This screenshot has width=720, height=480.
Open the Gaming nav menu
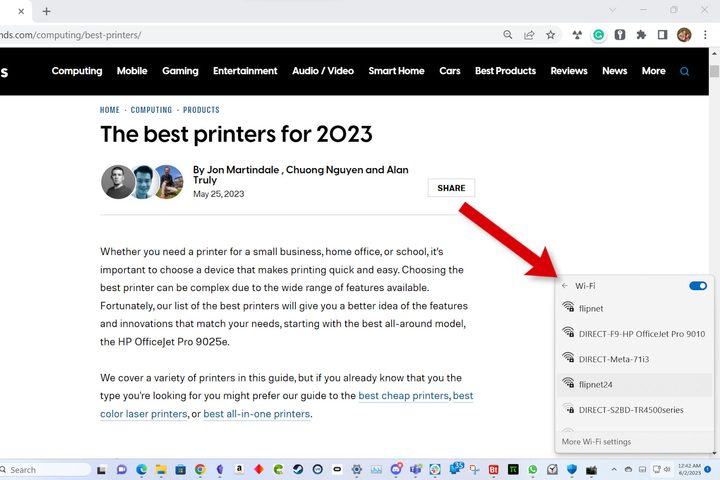180,71
